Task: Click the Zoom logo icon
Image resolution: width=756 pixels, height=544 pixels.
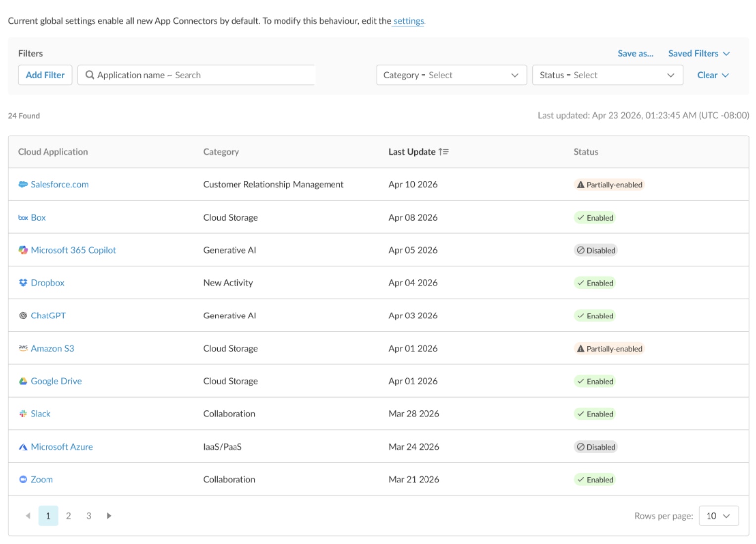Action: (x=23, y=479)
